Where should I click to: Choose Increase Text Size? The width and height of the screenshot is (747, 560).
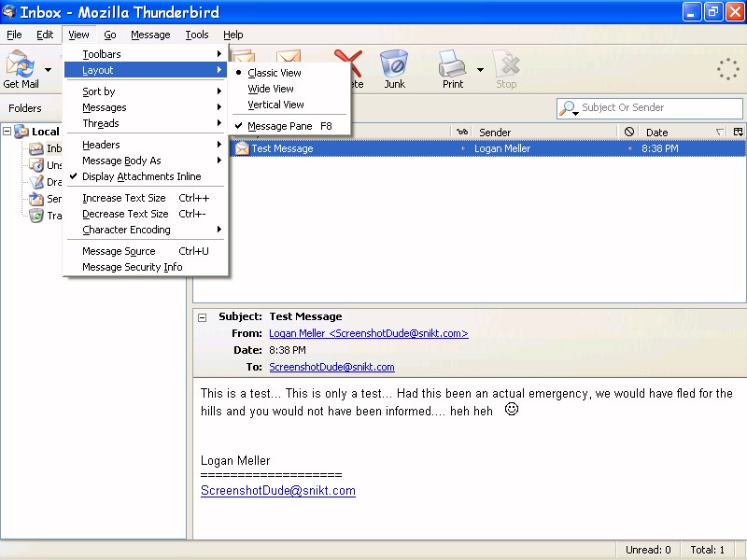[146, 198]
